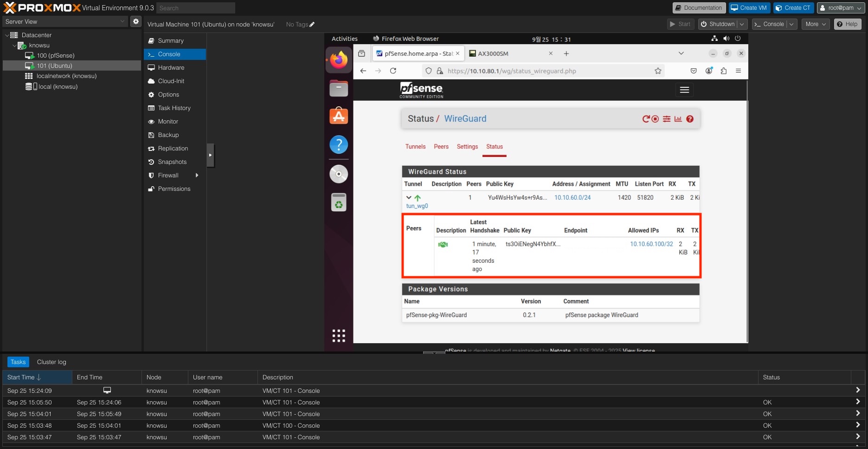The image size is (868, 449).
Task: Open the Tunnels tab
Action: (x=415, y=147)
